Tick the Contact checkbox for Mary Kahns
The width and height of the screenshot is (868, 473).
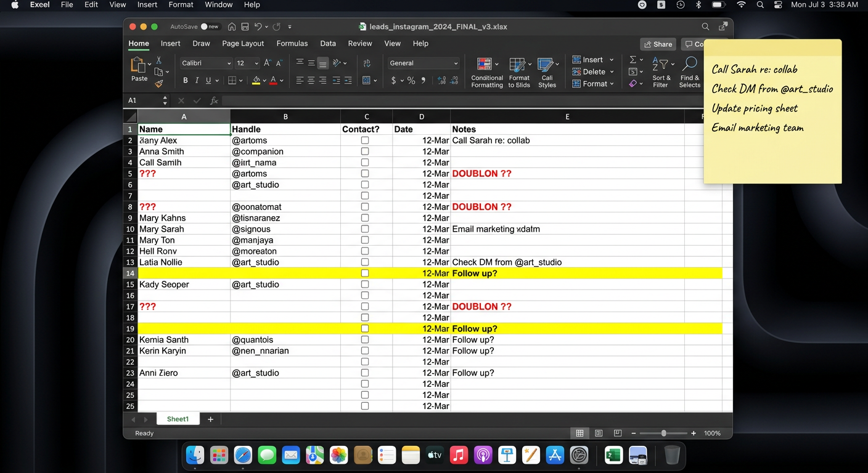click(365, 218)
